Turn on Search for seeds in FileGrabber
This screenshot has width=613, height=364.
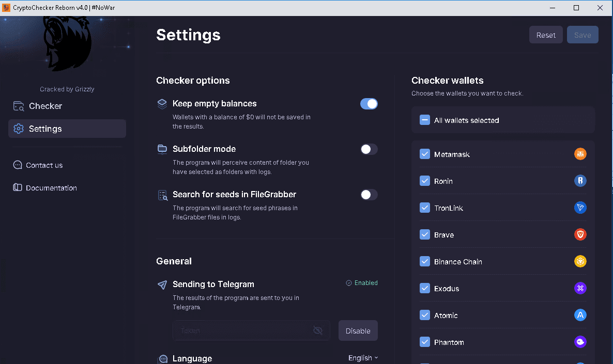[369, 195]
